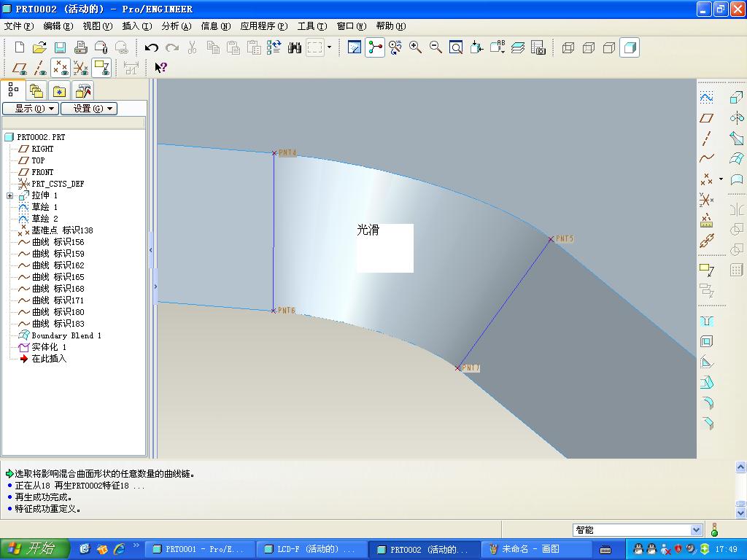Start the Revolve tool
This screenshot has width=747, height=560.
click(737, 117)
